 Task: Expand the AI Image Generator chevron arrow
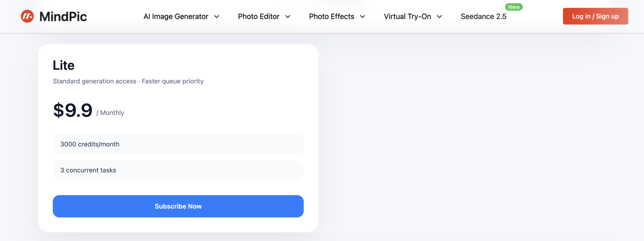coord(217,17)
